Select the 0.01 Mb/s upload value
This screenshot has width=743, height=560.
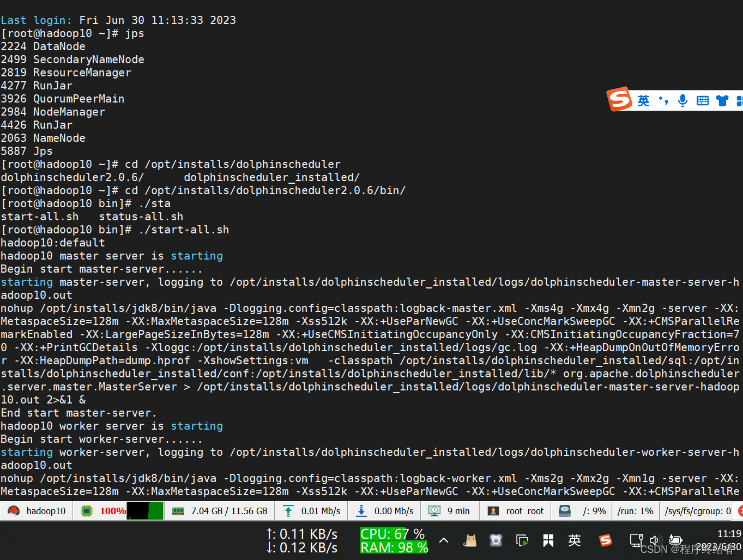[x=321, y=511]
